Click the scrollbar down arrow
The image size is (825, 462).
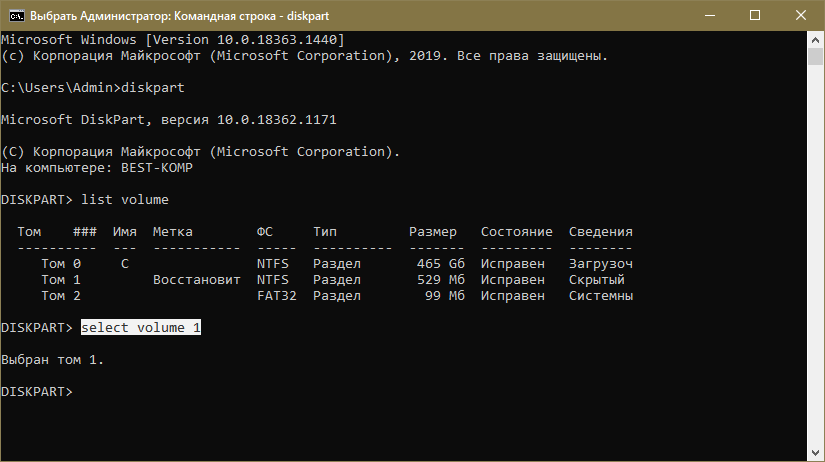tap(816, 454)
